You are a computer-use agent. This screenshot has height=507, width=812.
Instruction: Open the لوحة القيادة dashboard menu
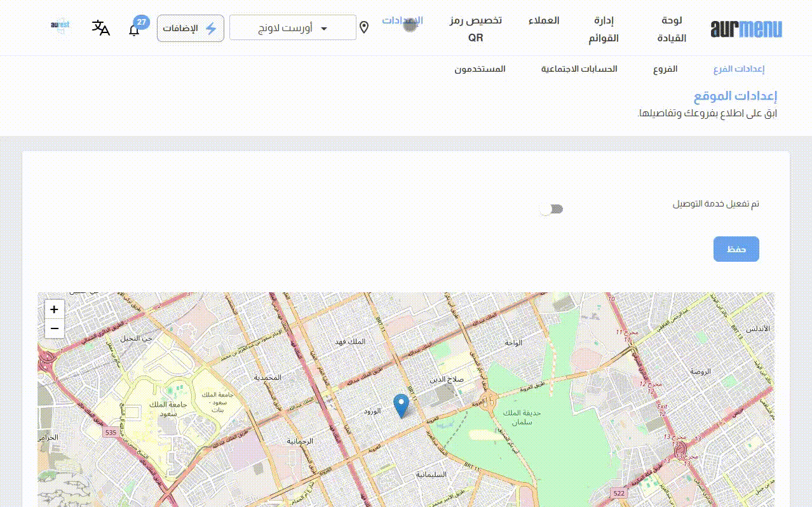(671, 29)
